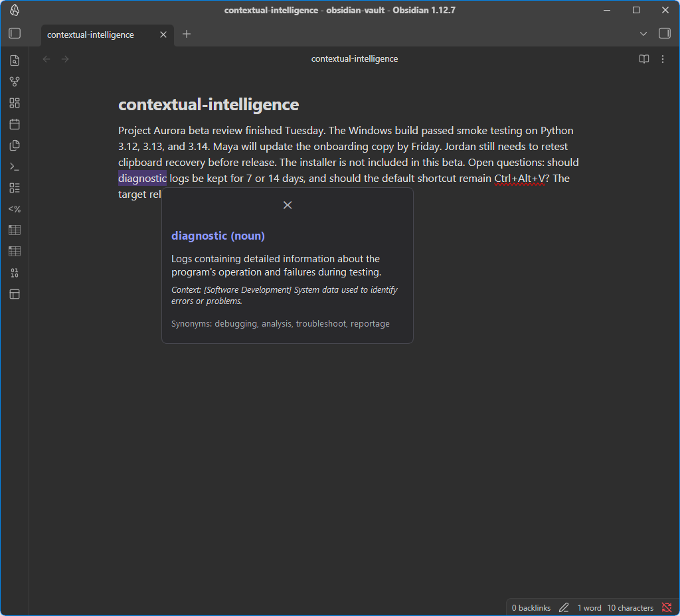The width and height of the screenshot is (680, 616).
Task: Click the underlined 'Ctrl+Alt+V' text
Action: [x=519, y=178]
